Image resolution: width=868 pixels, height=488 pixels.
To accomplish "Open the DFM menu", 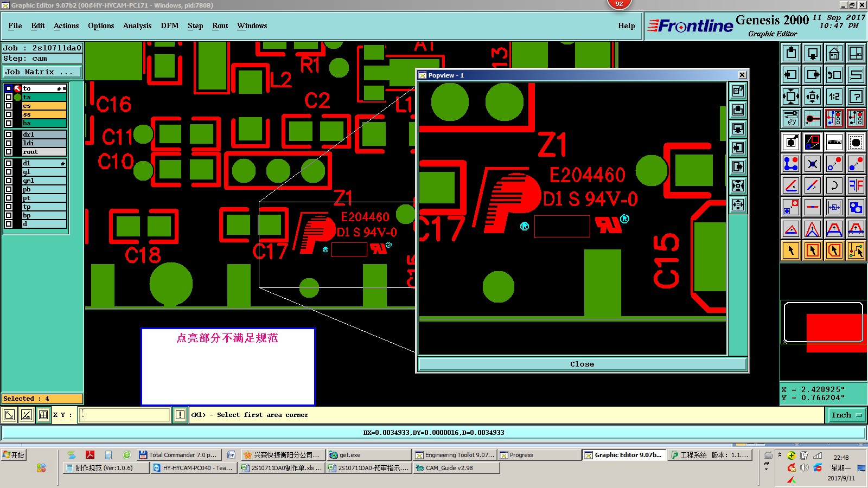I will 170,25.
